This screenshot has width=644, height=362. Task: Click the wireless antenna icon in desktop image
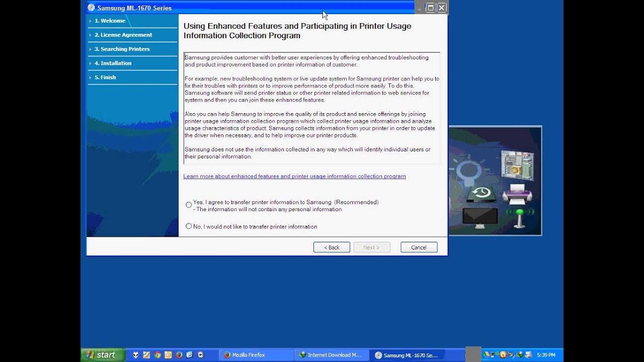pos(520,218)
